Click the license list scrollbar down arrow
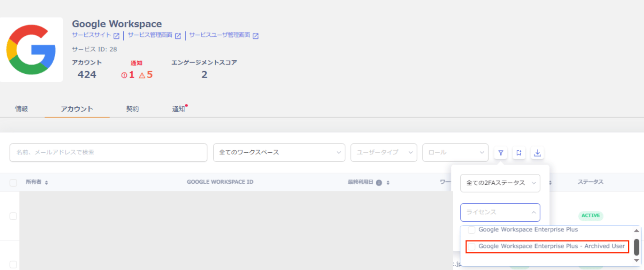The image size is (644, 270). click(x=636, y=260)
